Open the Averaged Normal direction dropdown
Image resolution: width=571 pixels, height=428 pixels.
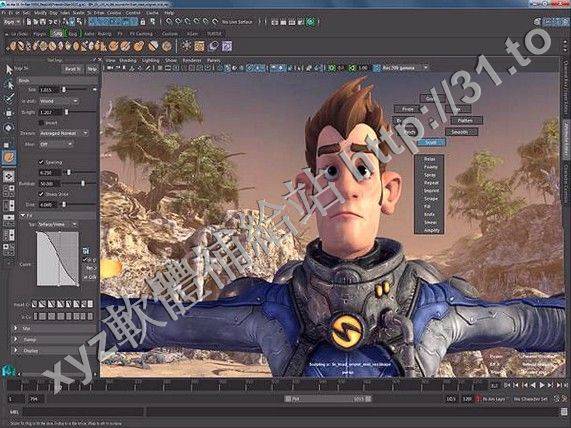pos(63,133)
